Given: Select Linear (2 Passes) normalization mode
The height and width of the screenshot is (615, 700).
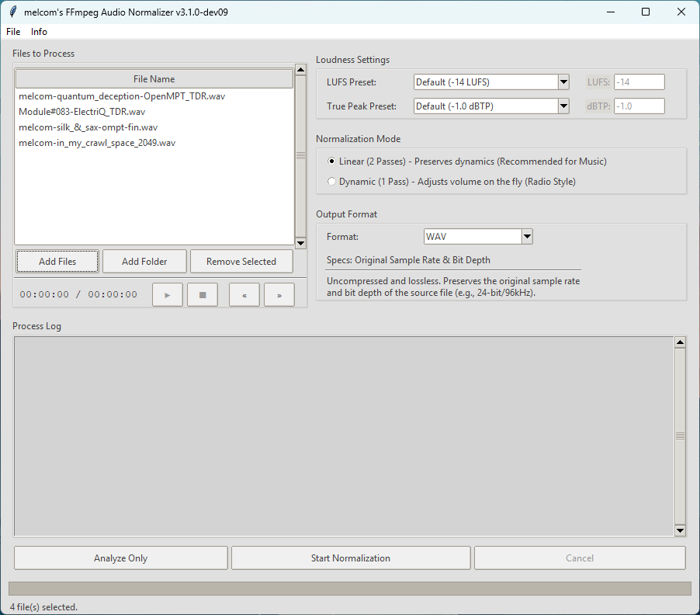Looking at the screenshot, I should point(332,162).
